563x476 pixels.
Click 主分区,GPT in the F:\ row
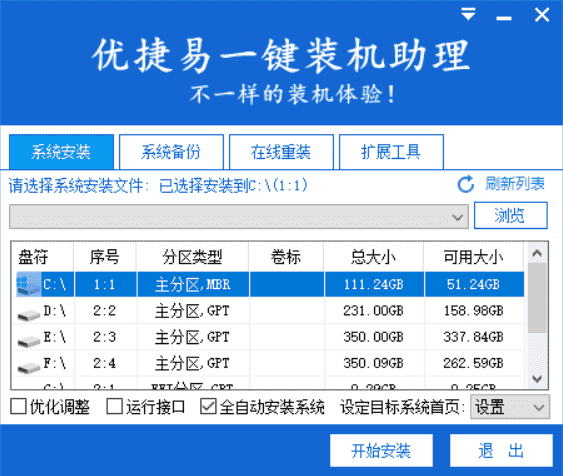click(192, 363)
